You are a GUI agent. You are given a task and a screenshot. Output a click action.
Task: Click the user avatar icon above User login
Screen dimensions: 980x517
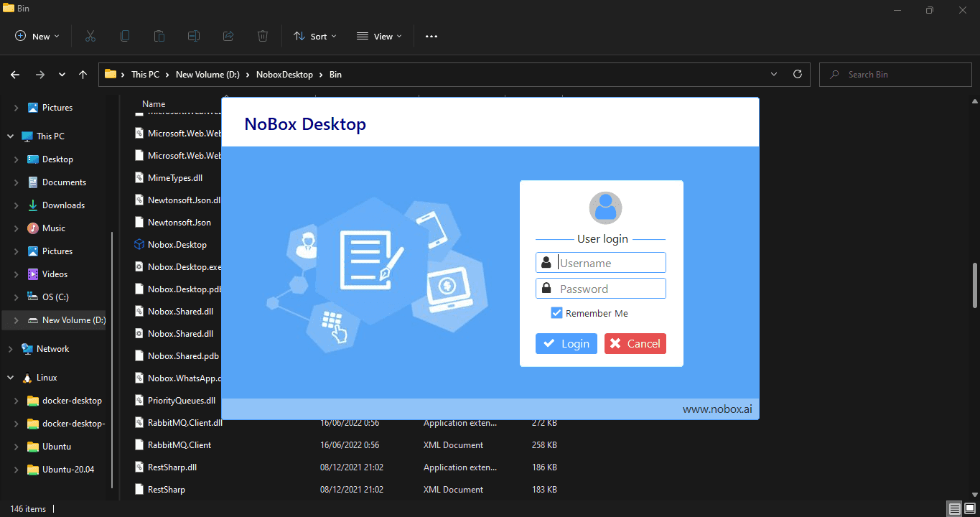(605, 208)
